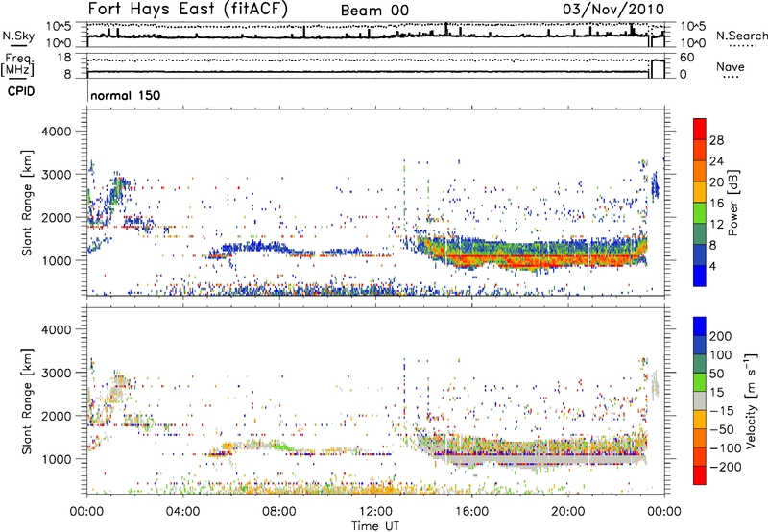Screen dimensions: 768x532
Task: Click the 'Freq. [MHz]' axis label
Action: coord(17,64)
